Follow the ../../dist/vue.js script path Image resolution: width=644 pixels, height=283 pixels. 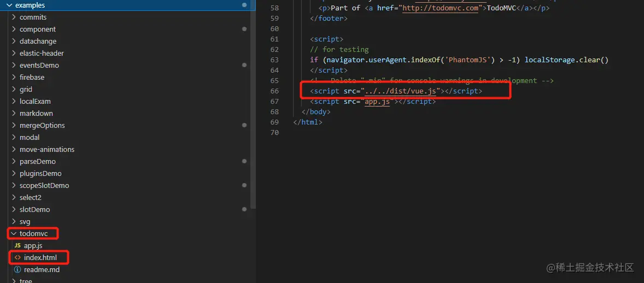400,91
